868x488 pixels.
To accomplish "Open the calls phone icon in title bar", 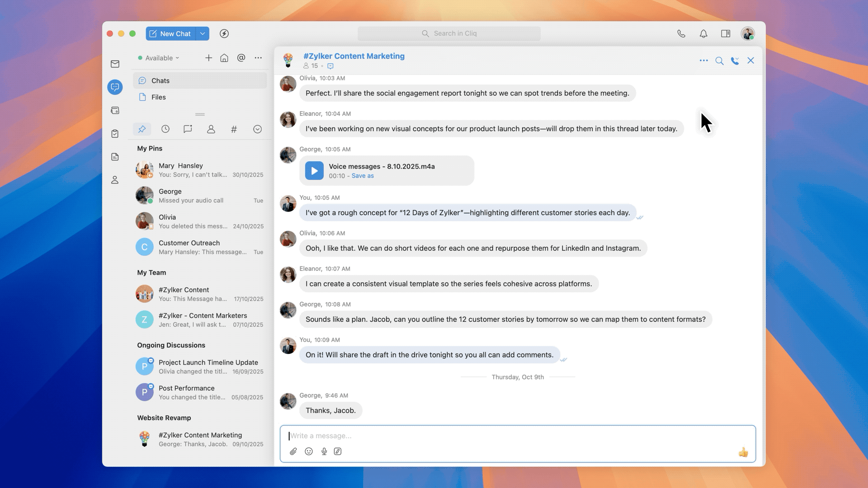I will coord(681,33).
